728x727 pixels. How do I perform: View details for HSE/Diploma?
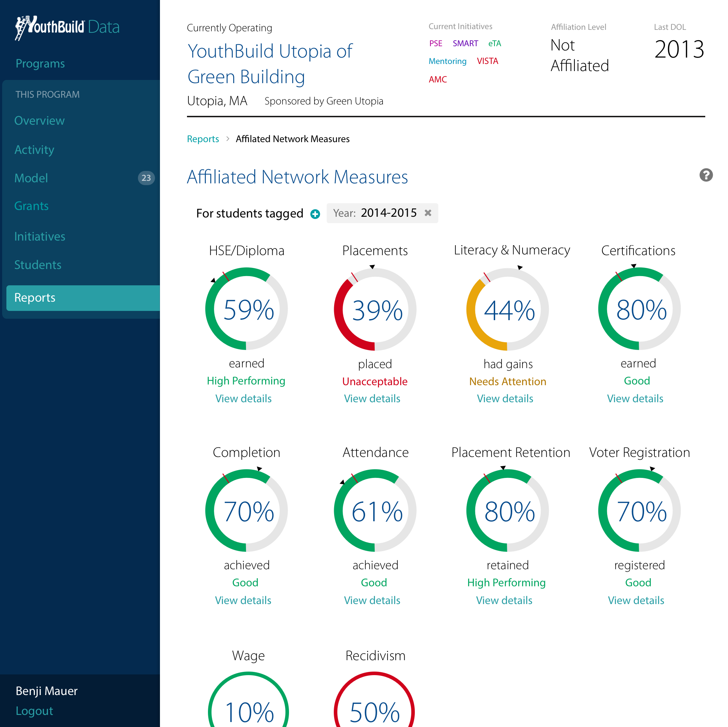click(243, 399)
